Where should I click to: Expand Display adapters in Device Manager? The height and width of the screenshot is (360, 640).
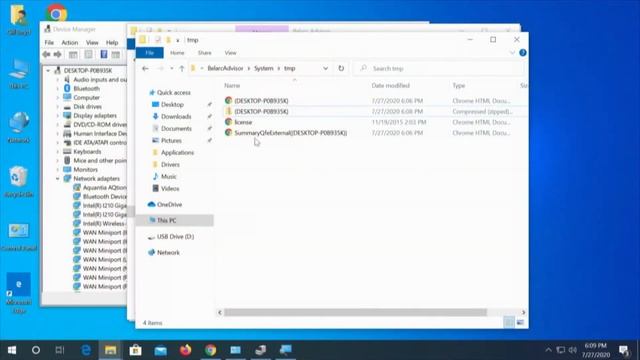(58, 116)
